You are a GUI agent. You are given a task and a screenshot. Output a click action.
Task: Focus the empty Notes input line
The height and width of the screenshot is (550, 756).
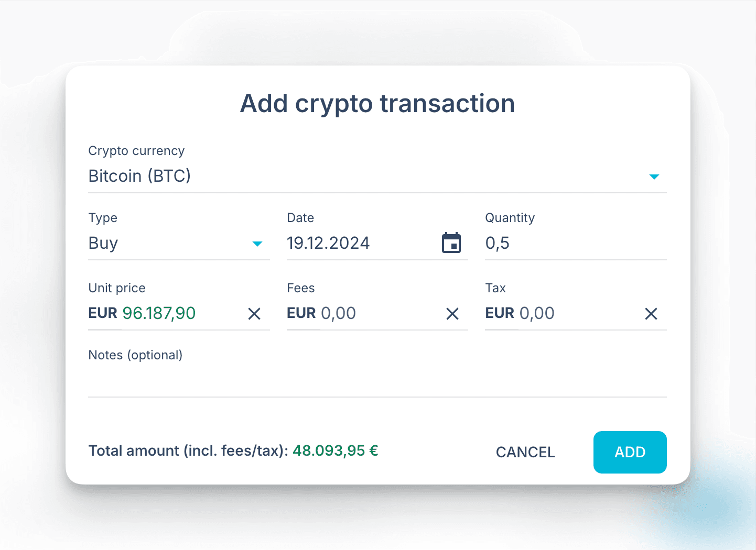(377, 383)
